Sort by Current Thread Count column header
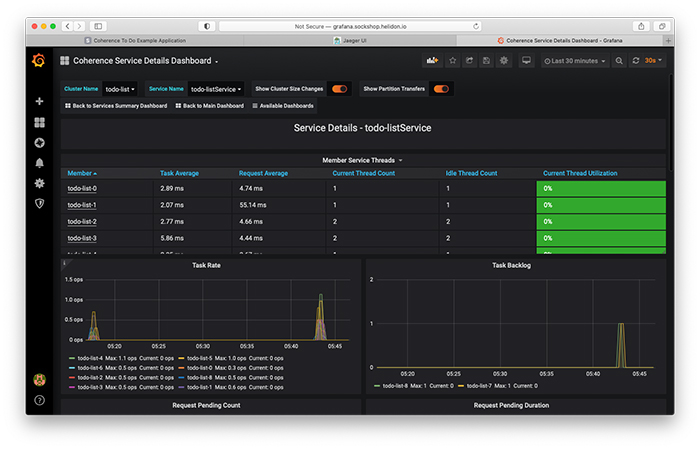The image size is (700, 449). pos(364,173)
